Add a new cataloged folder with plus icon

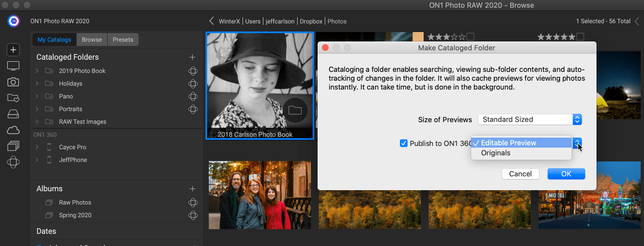192,57
